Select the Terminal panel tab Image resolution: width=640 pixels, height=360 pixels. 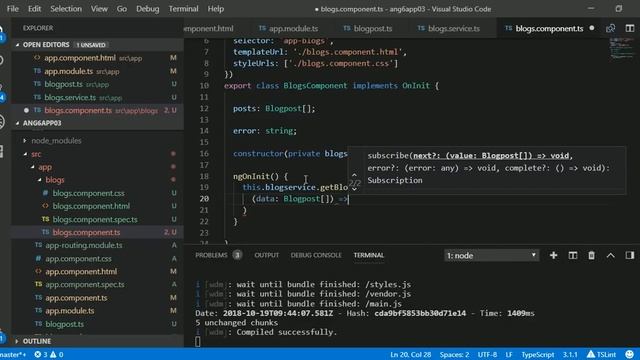(369, 255)
